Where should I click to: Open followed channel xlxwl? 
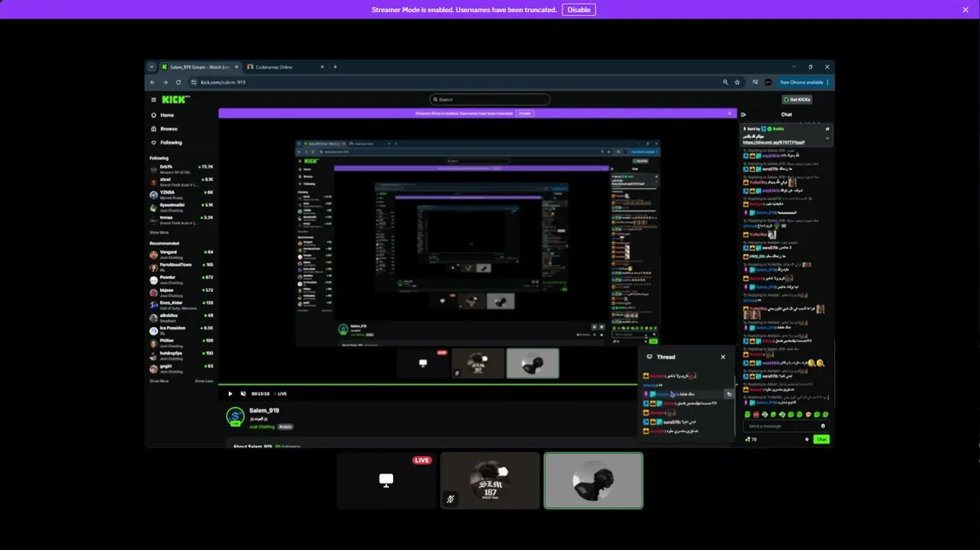pos(182,182)
